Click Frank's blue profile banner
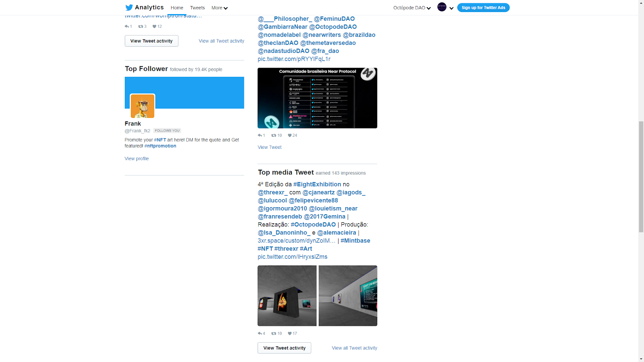The width and height of the screenshot is (644, 362). click(184, 93)
